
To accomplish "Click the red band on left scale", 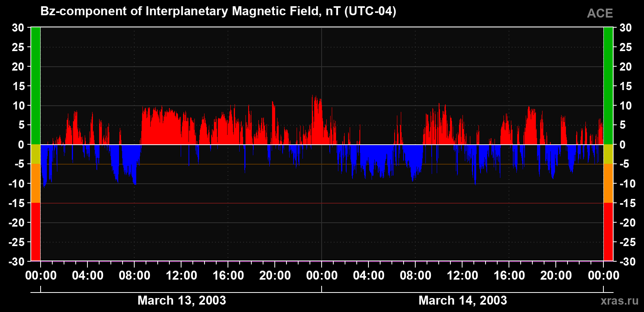I will tap(36, 232).
